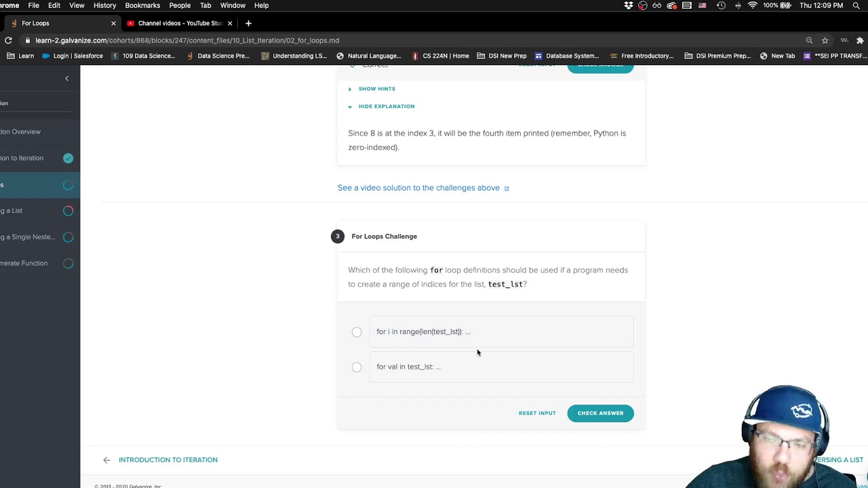Go to Introduction to Iteration previous page
Viewport: 868px width, 488px height.
pyautogui.click(x=168, y=460)
